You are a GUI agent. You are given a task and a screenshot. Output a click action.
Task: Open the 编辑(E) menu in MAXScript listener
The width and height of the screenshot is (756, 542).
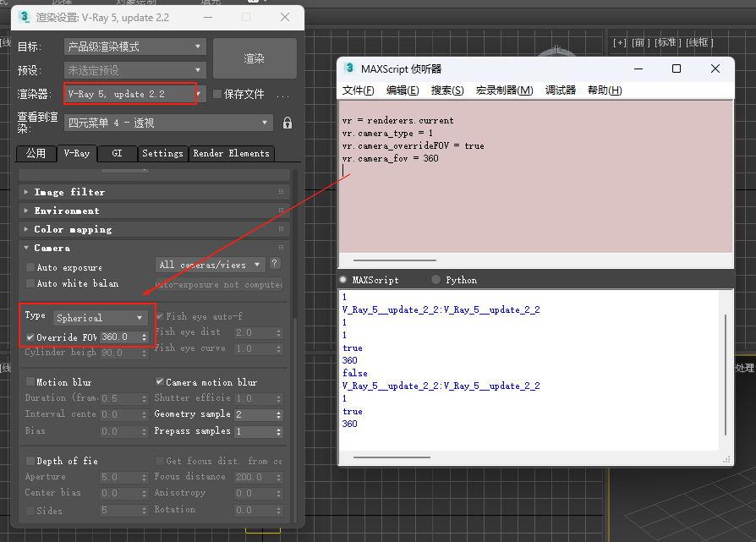pyautogui.click(x=403, y=90)
